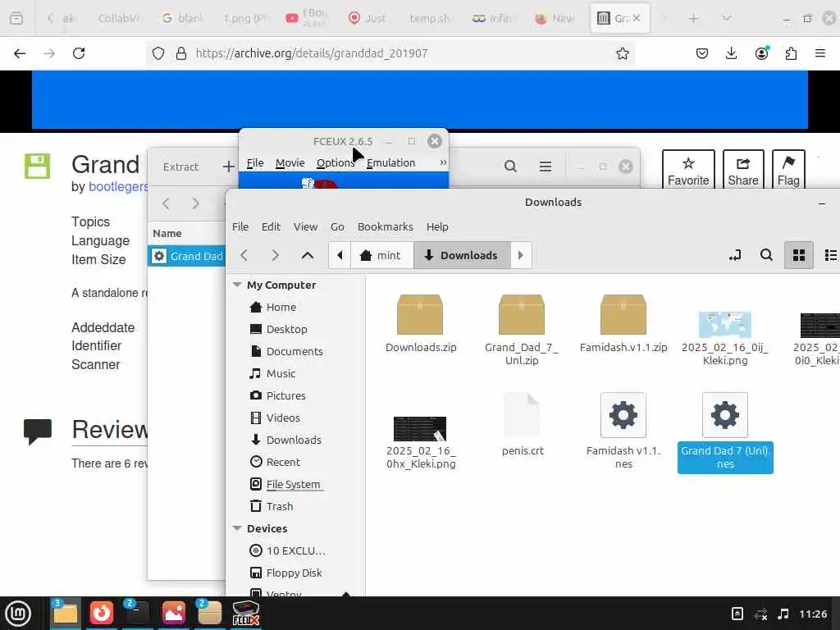
Task: Select Downloads.zip file
Action: (x=421, y=323)
